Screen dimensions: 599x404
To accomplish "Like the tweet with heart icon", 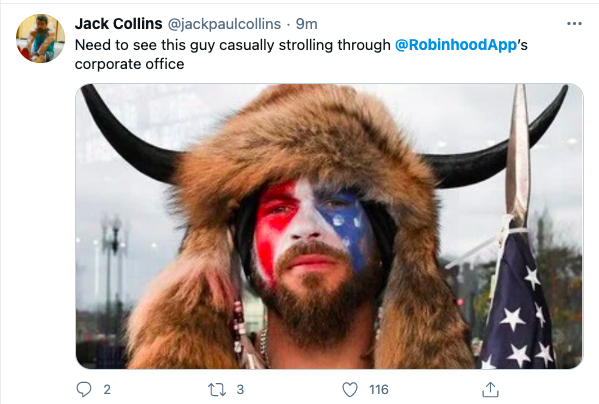I will tap(350, 389).
